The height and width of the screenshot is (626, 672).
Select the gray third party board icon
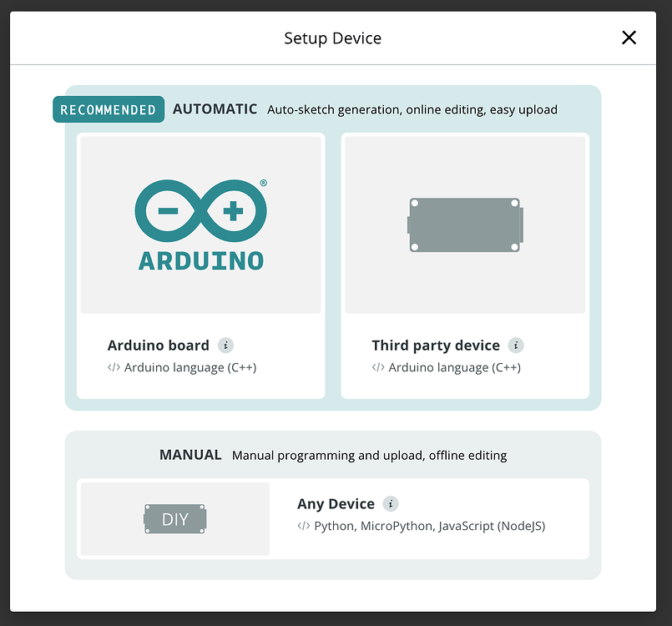[465, 223]
